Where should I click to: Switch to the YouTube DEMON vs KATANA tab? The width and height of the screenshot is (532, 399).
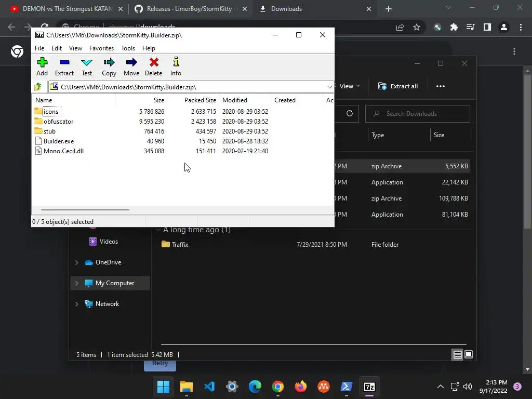tap(67, 9)
